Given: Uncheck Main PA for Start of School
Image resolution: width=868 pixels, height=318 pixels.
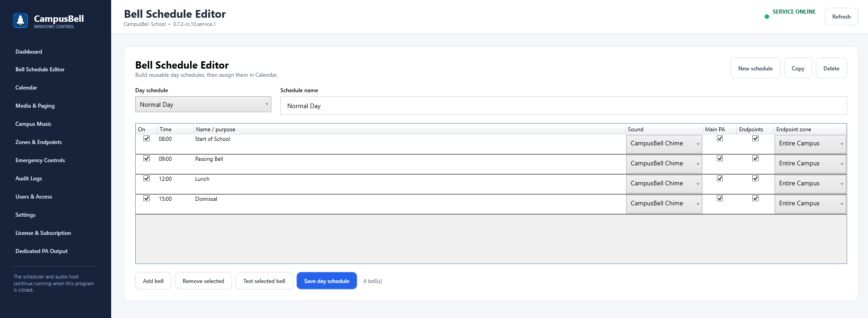Looking at the screenshot, I should click(720, 139).
